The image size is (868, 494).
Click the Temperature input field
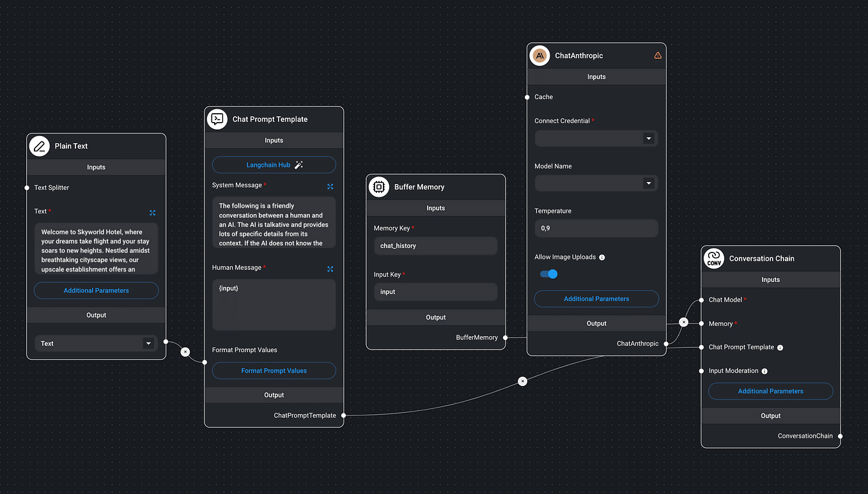[596, 228]
